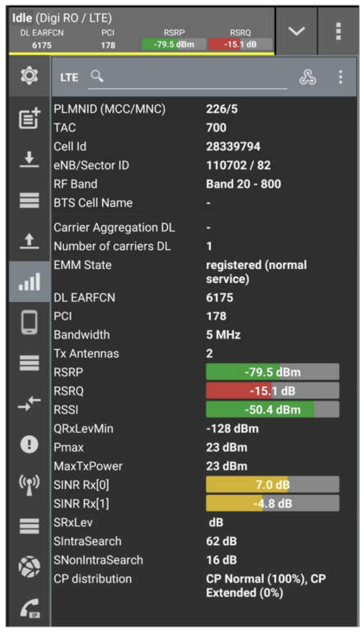Select the Bandwidth value 5 MHz
Screen dimensions: 364x632
tap(223, 335)
